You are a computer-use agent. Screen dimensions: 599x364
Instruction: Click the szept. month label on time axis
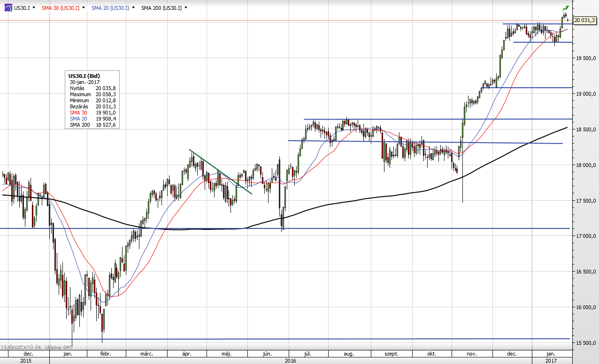[x=391, y=354]
